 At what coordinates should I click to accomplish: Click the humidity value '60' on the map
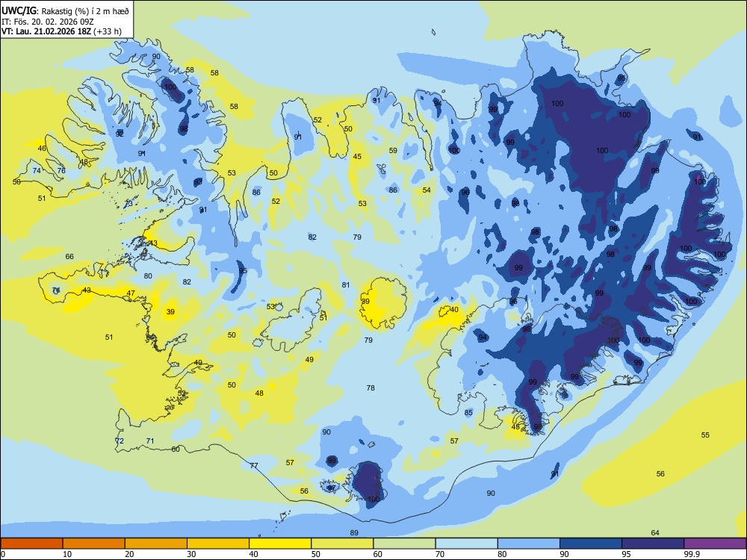tap(176, 449)
